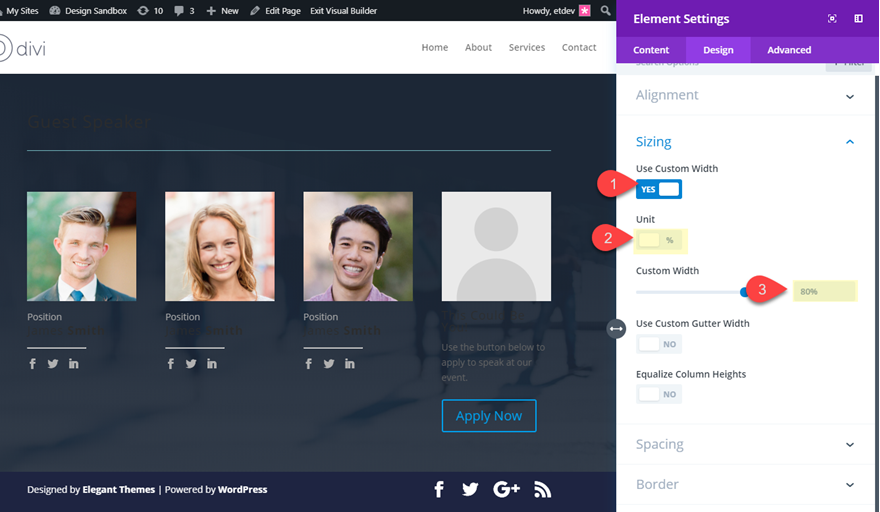Image resolution: width=880 pixels, height=512 pixels.
Task: Click LinkedIn icon under first speaker
Action: [x=74, y=364]
